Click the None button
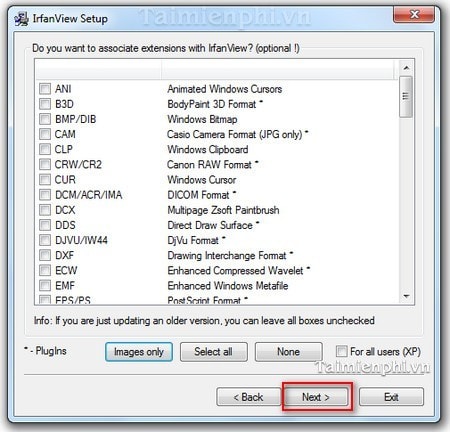 289,352
